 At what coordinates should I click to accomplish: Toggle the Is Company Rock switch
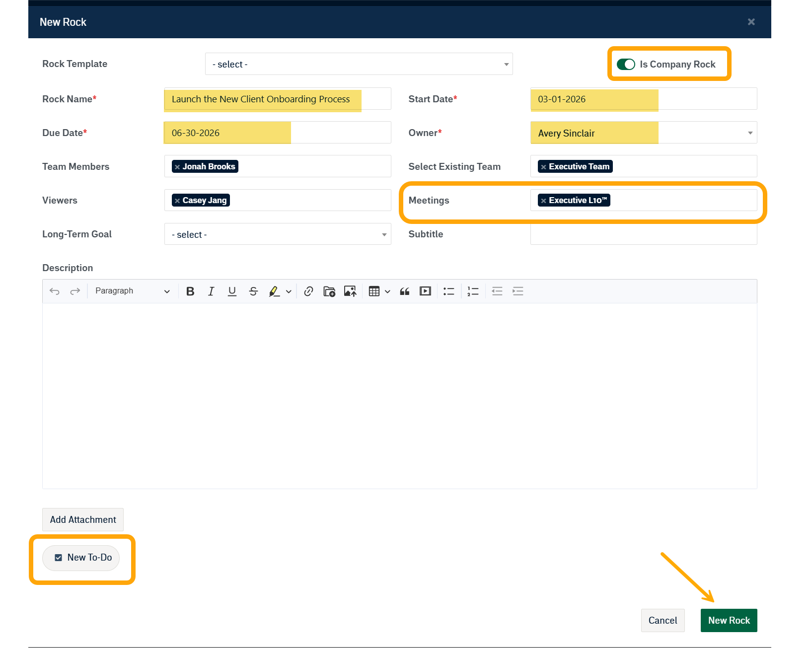[626, 65]
